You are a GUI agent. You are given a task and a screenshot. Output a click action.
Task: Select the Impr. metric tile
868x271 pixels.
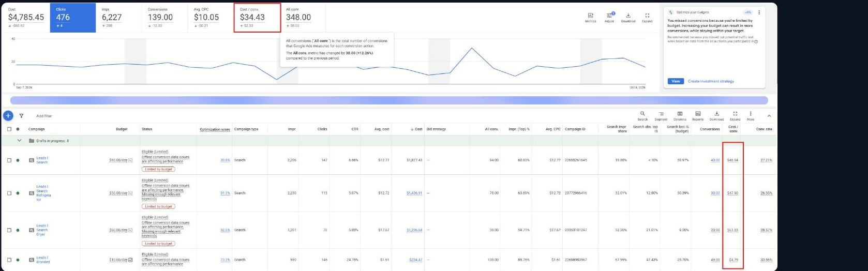click(x=119, y=18)
